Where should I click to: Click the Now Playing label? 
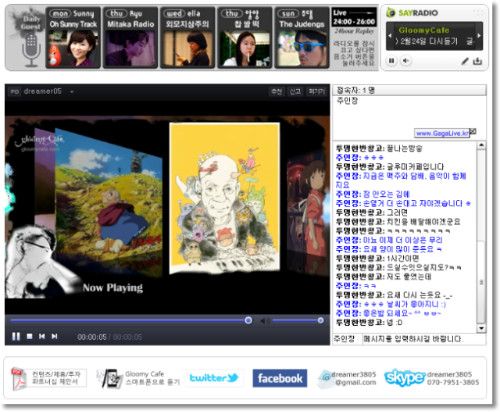point(113,288)
